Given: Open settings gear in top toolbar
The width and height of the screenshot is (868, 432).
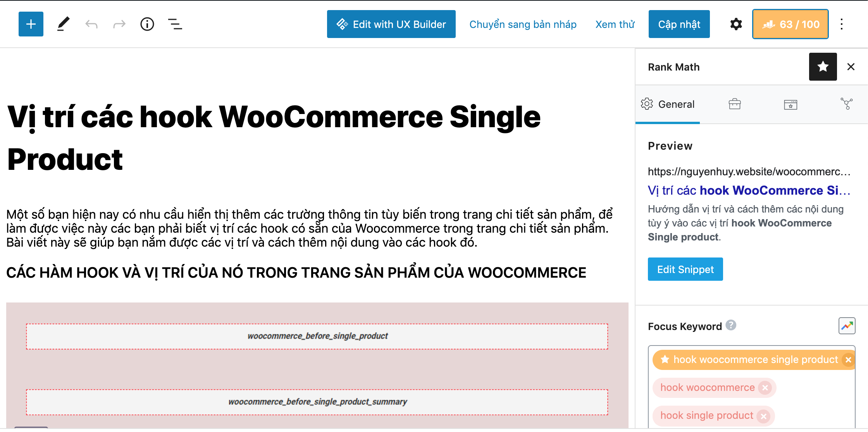Looking at the screenshot, I should click(x=736, y=24).
